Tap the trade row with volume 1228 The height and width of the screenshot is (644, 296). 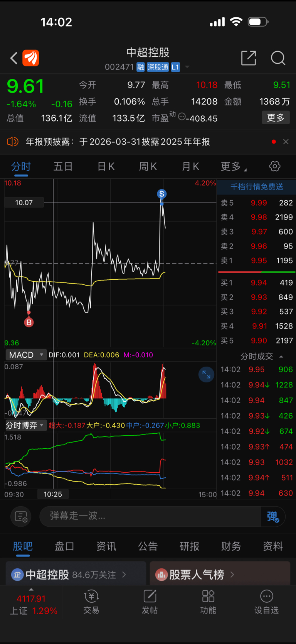click(x=257, y=385)
